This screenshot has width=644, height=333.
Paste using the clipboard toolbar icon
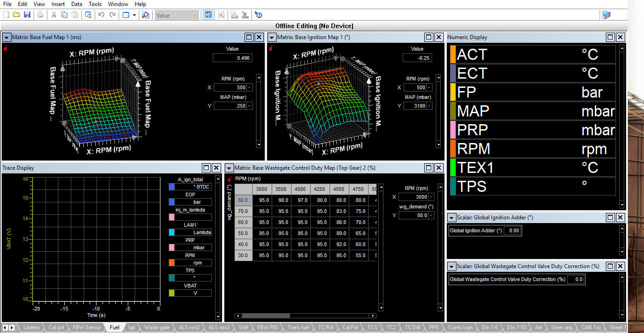(x=74, y=15)
